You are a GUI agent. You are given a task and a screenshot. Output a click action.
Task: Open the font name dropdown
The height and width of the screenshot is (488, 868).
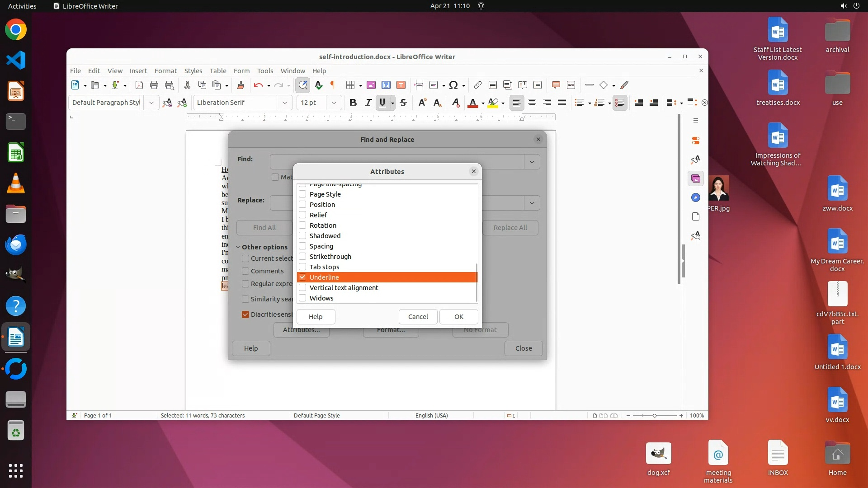tap(284, 103)
